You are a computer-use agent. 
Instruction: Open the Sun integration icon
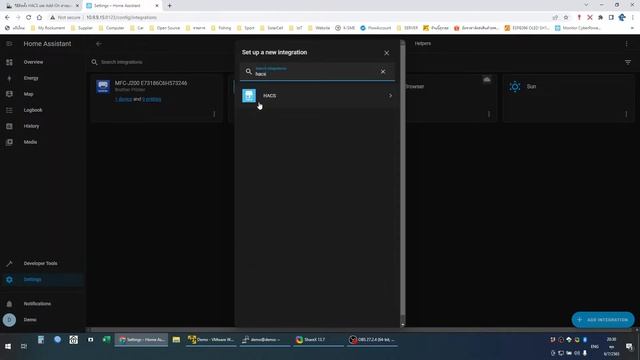coord(515,87)
